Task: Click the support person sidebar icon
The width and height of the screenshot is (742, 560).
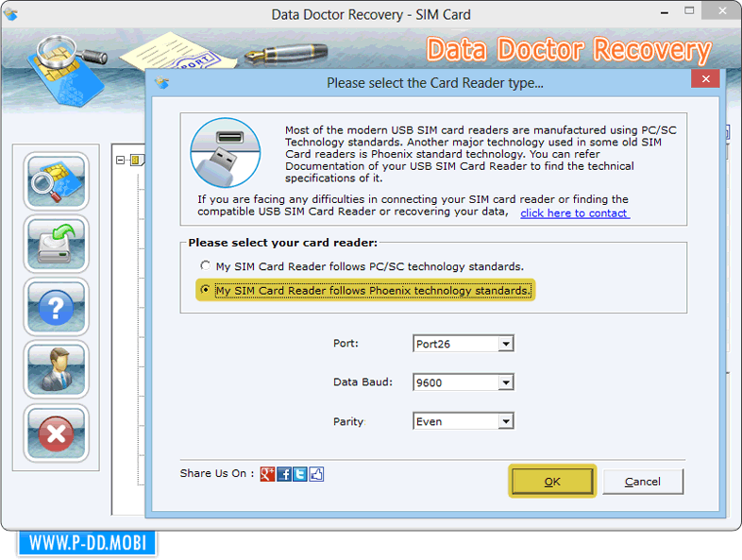Action: pyautogui.click(x=56, y=369)
